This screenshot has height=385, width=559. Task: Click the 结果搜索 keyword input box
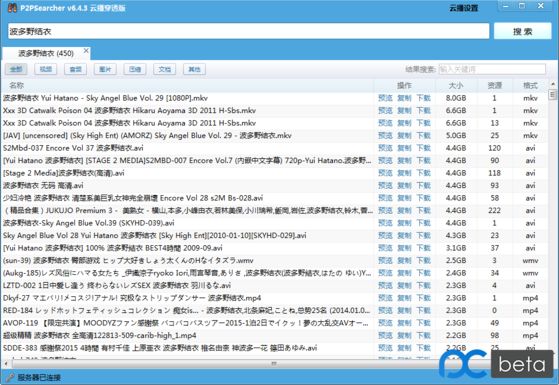pos(492,69)
